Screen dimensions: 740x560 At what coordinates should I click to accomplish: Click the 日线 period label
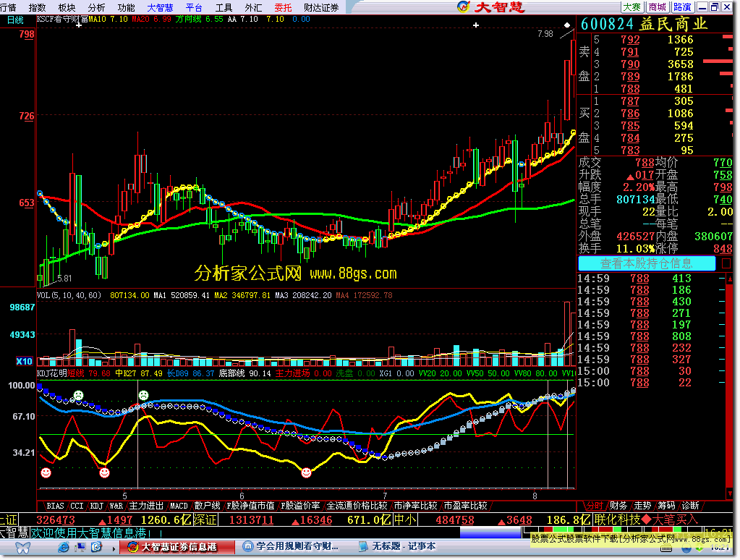point(15,20)
